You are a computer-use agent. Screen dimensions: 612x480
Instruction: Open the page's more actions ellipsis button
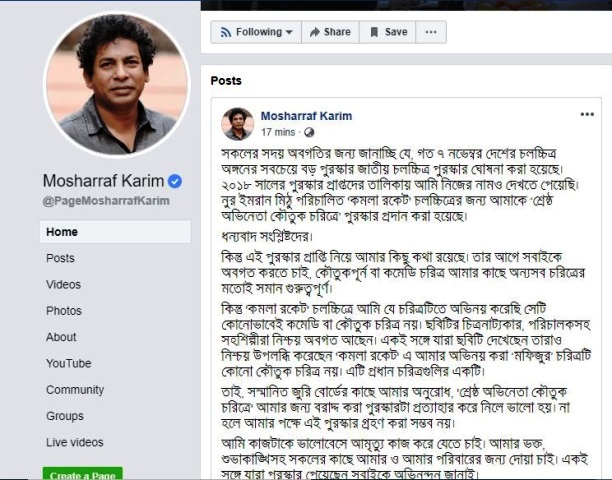[x=431, y=32]
